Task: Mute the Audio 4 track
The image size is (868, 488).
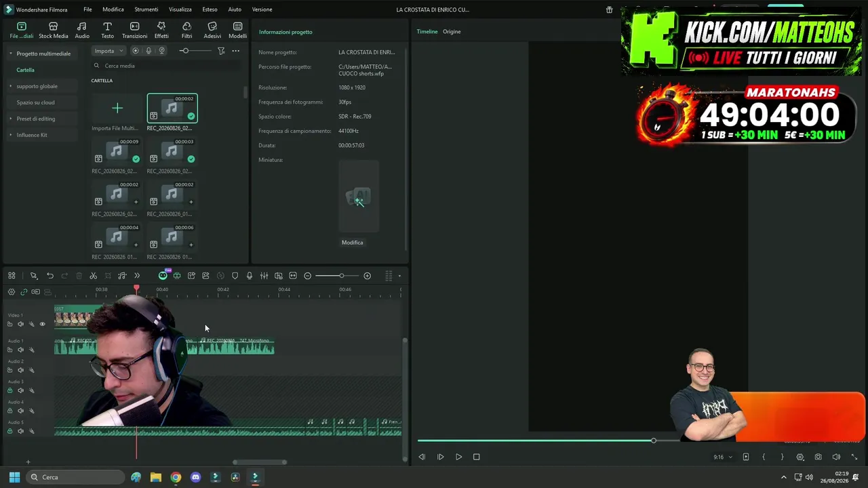Action: 20,411
